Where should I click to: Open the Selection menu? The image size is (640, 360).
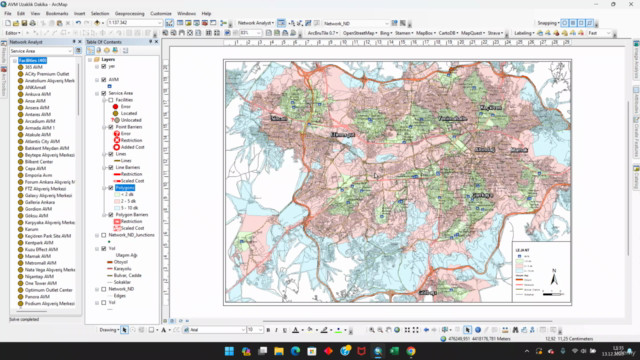click(100, 13)
